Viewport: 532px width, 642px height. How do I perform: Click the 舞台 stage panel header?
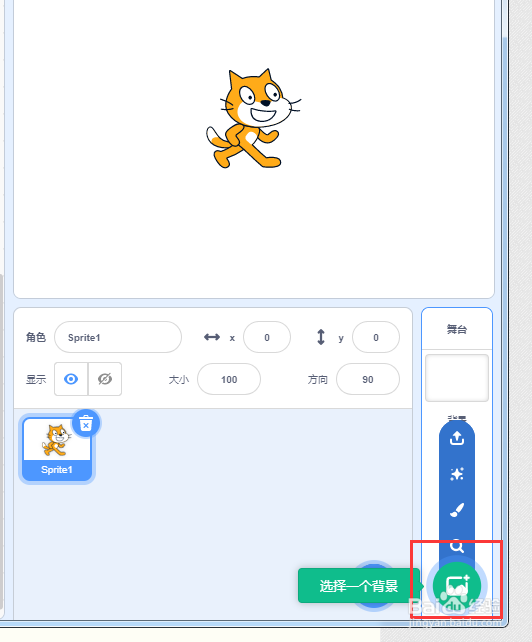click(457, 329)
